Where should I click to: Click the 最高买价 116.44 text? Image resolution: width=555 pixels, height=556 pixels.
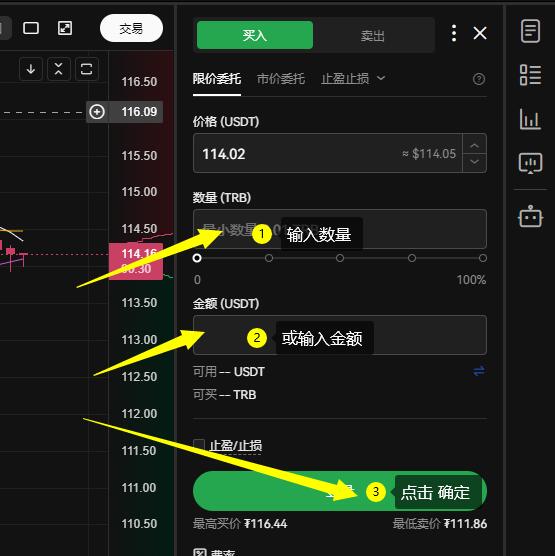(x=240, y=524)
